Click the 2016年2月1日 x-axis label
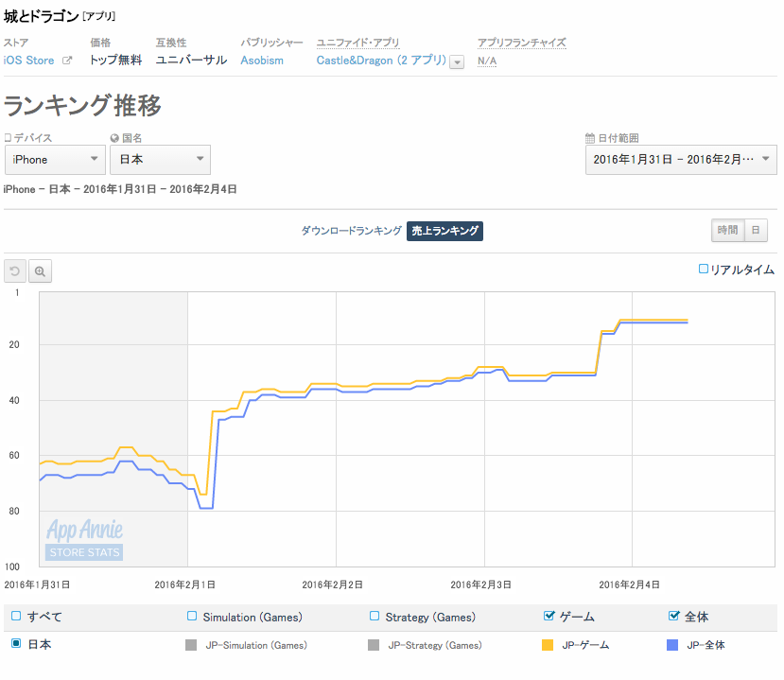Screen dimensions: 784x680 pos(185,584)
